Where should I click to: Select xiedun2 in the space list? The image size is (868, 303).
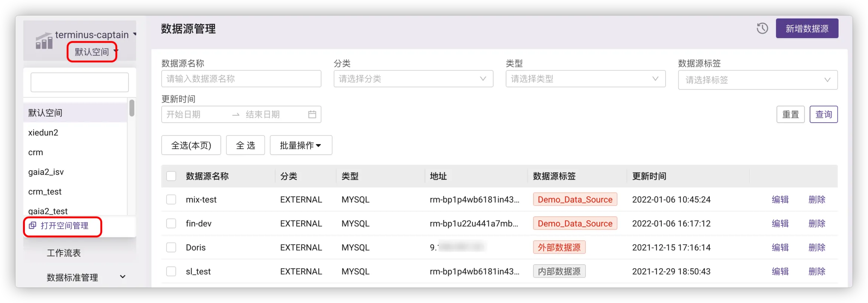click(43, 133)
